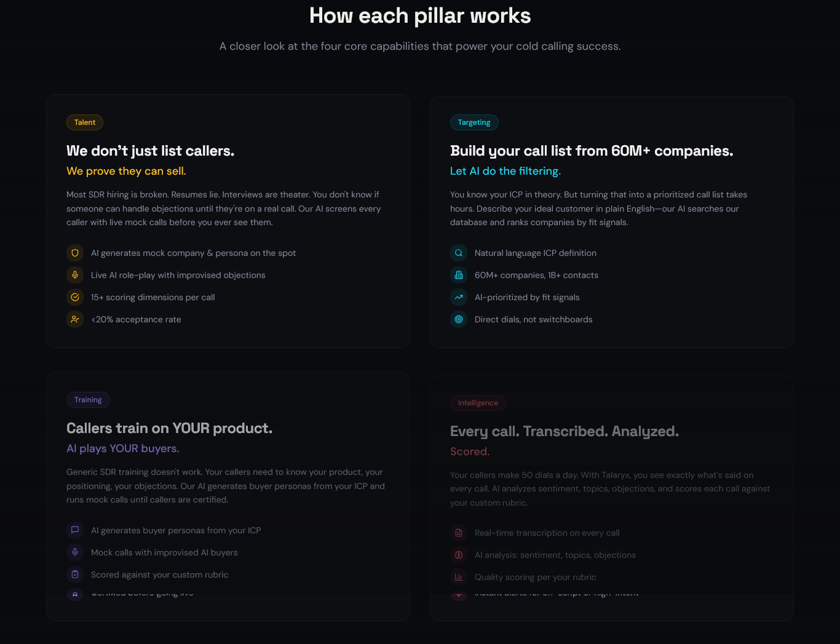
Task: Click the check-circle icon next to scoring dimensions
Action: click(75, 297)
